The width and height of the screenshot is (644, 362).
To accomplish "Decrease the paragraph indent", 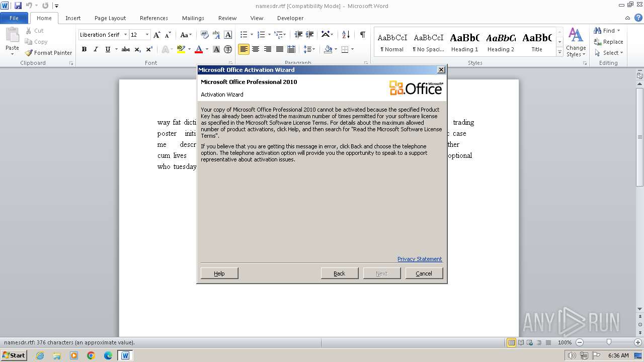I will [x=298, y=35].
